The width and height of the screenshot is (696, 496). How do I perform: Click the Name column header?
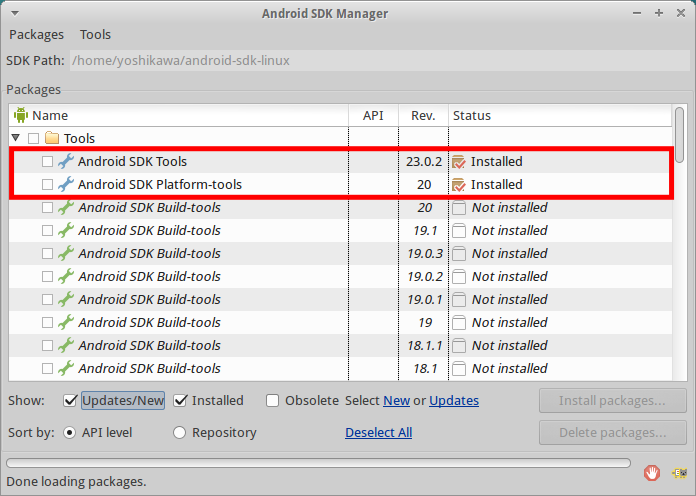pyautogui.click(x=178, y=115)
